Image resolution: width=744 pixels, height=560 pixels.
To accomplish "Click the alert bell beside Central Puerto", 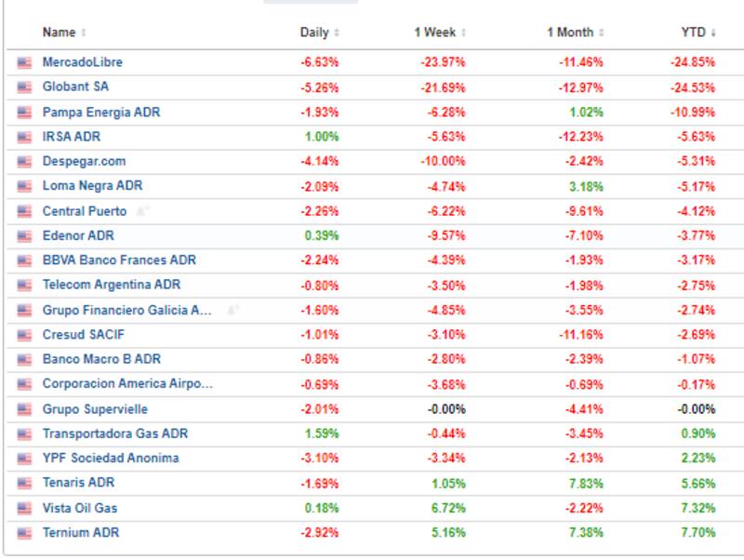I will point(142,211).
